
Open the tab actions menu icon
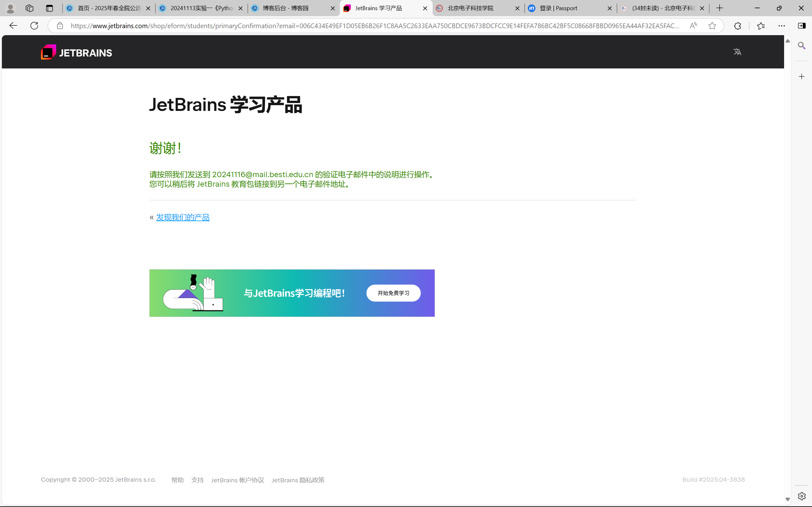click(50, 8)
